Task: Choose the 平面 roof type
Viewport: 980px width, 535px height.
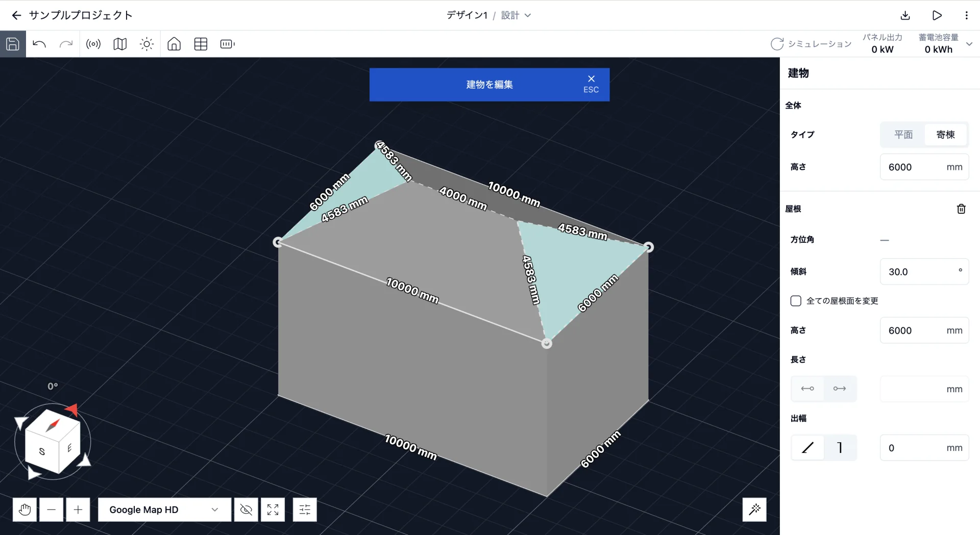Action: [903, 135]
